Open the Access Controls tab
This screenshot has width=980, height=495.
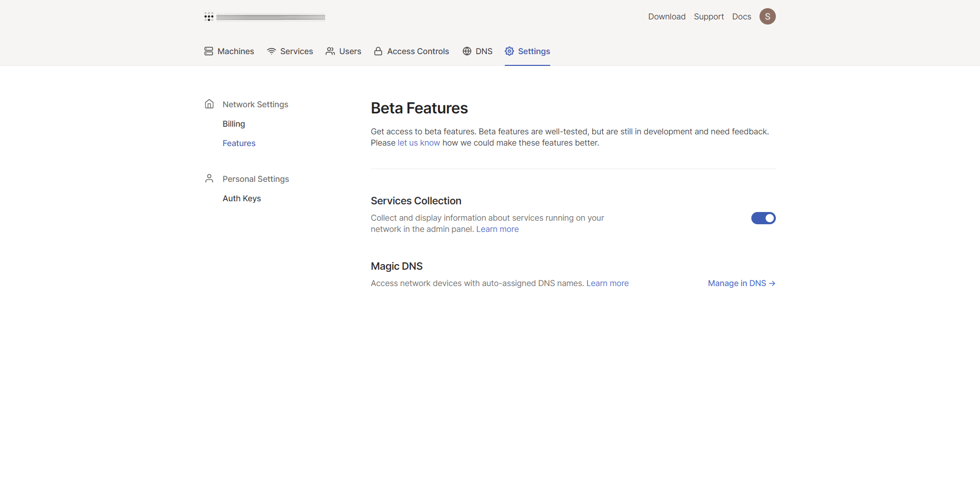click(418, 51)
